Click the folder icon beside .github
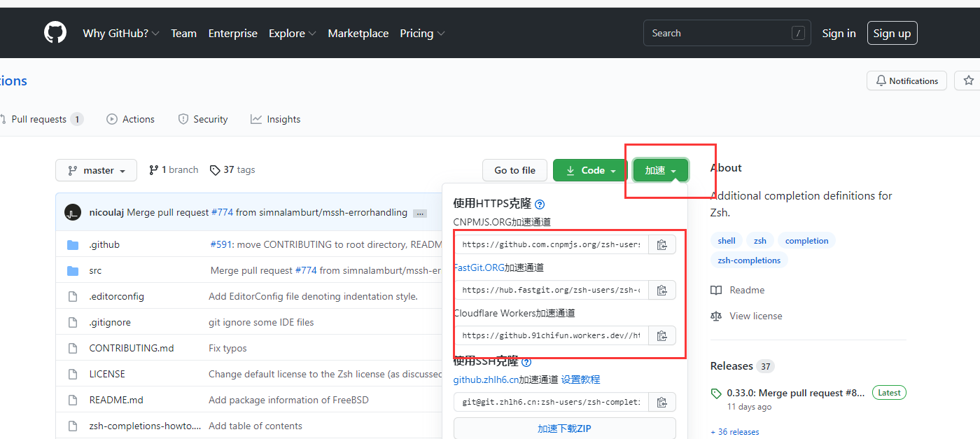Image resolution: width=980 pixels, height=439 pixels. (x=73, y=244)
